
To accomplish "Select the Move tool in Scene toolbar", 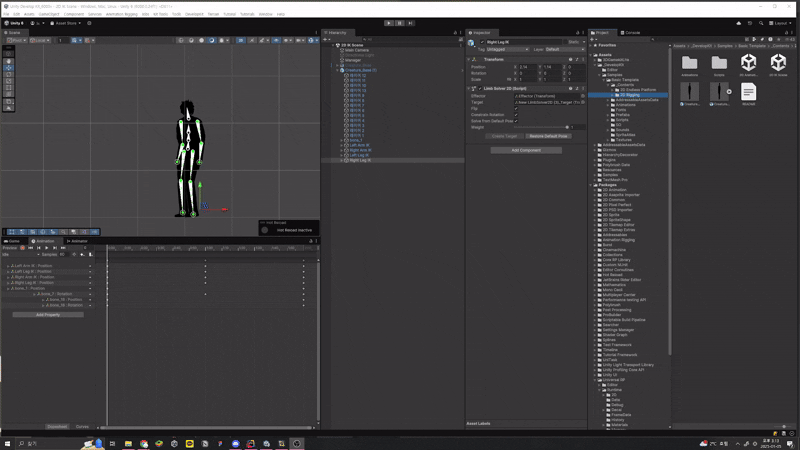I will click(x=9, y=67).
